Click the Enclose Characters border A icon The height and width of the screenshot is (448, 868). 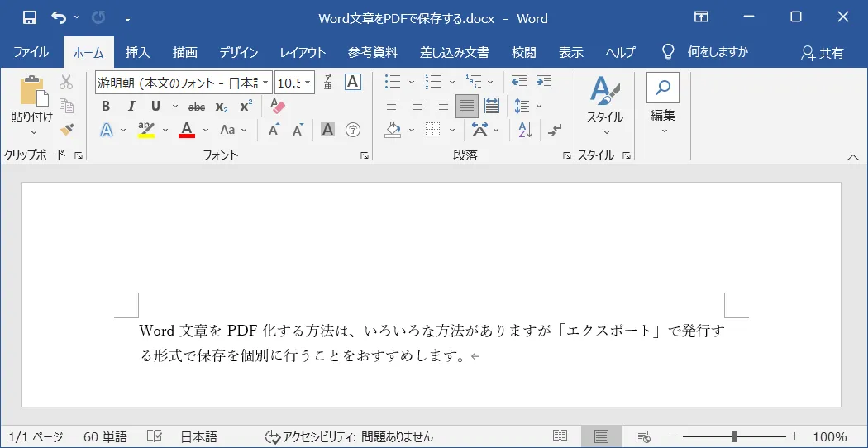(x=353, y=82)
